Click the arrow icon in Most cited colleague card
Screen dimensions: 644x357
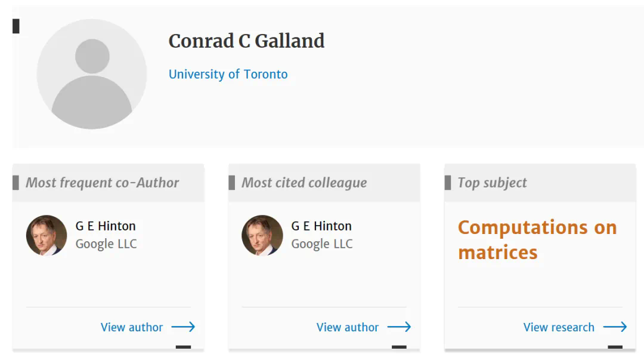(x=399, y=327)
